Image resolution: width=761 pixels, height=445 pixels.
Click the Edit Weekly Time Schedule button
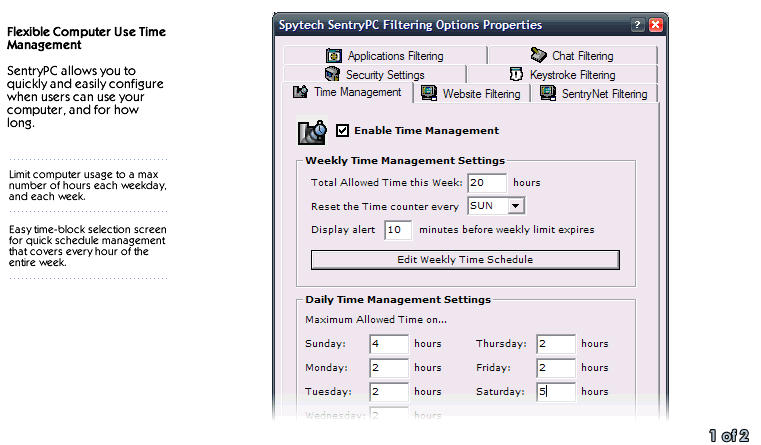point(465,260)
